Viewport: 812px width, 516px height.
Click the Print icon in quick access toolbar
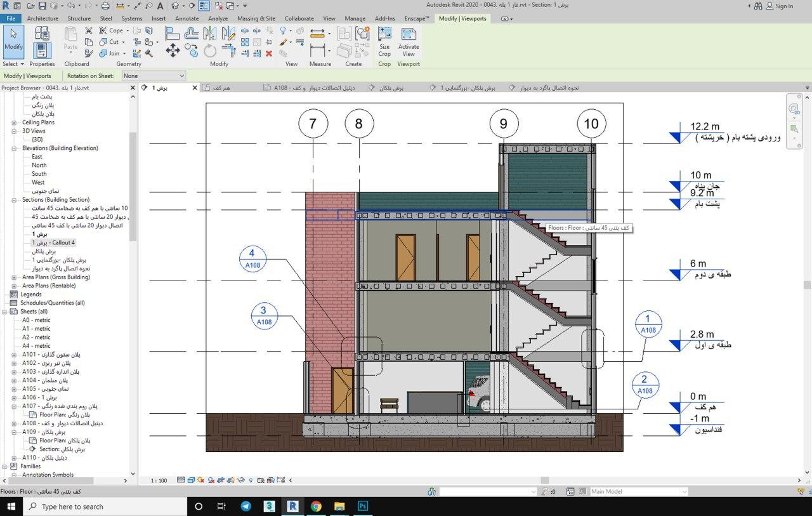click(105, 6)
